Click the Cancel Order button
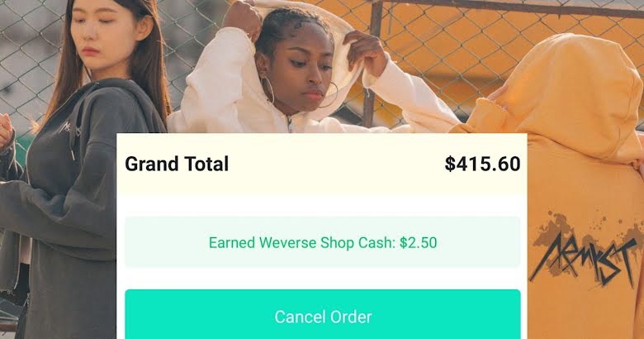Screen dimensions: 644x339 click(322, 314)
